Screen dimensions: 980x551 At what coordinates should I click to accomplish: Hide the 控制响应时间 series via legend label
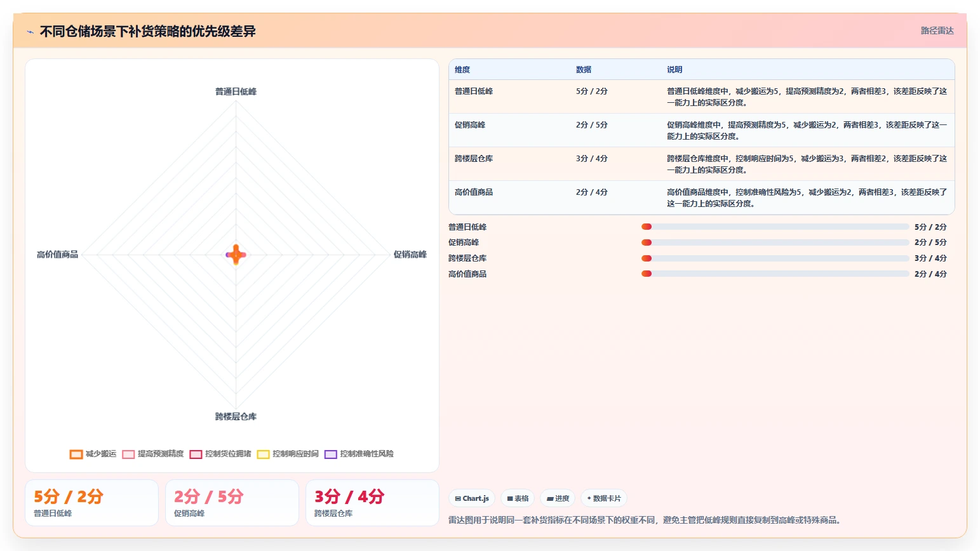point(295,454)
